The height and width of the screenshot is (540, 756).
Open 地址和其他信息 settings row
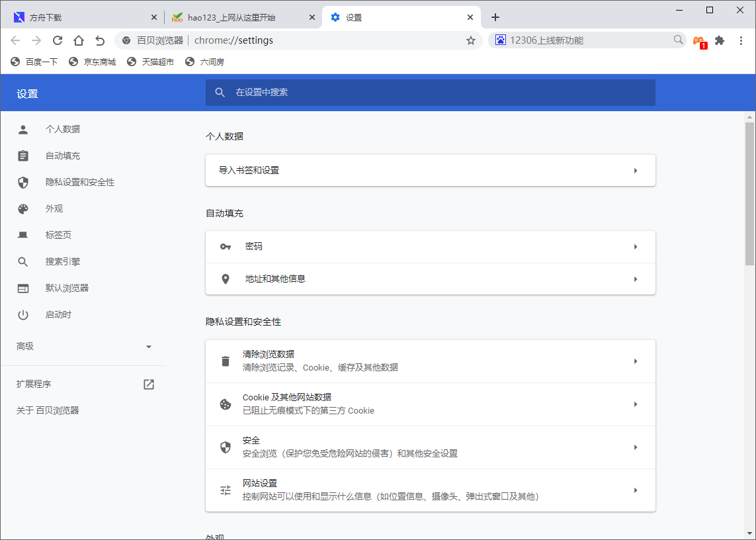tap(430, 279)
